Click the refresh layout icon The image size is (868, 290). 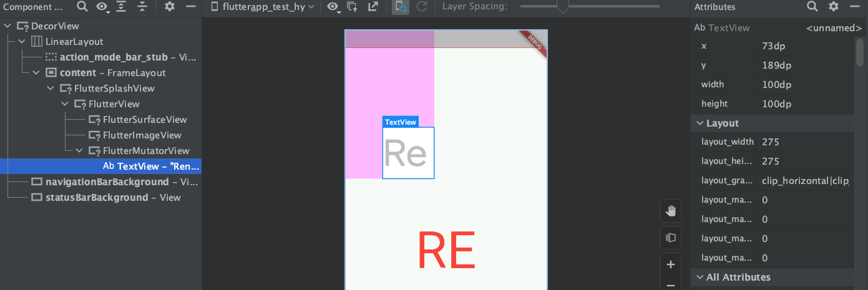point(422,7)
